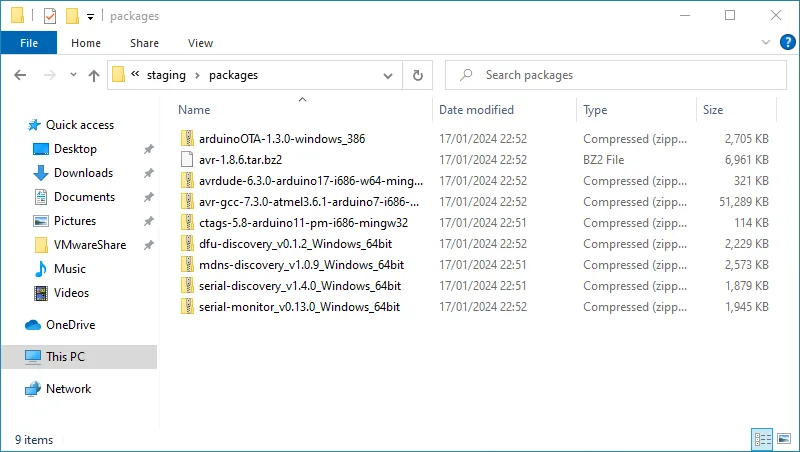
Task: Switch to the Share ribbon tab
Action: click(x=144, y=43)
